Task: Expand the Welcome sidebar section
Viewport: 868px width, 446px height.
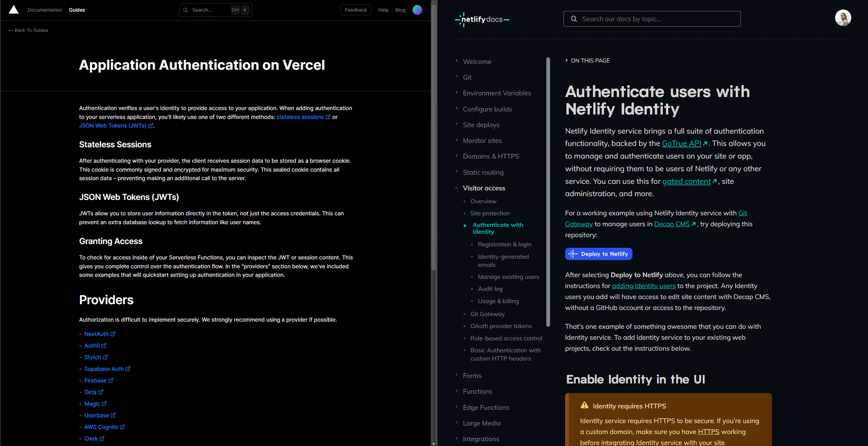Action: coord(457,61)
